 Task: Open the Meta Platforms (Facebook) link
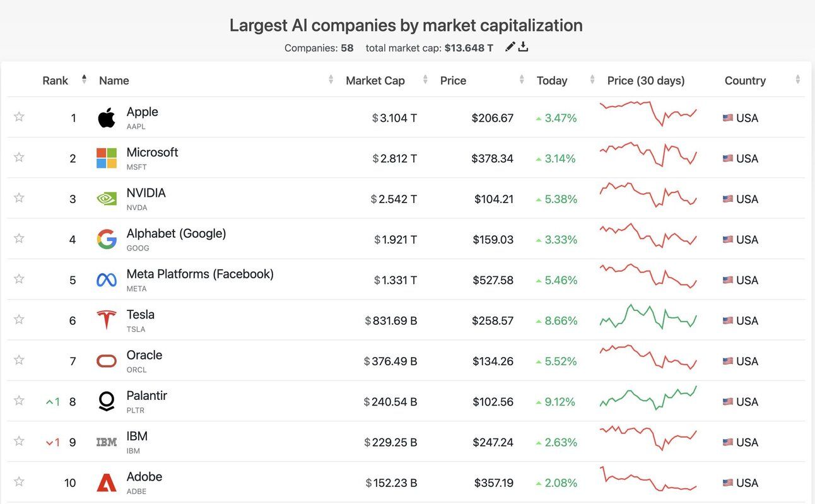coord(201,274)
